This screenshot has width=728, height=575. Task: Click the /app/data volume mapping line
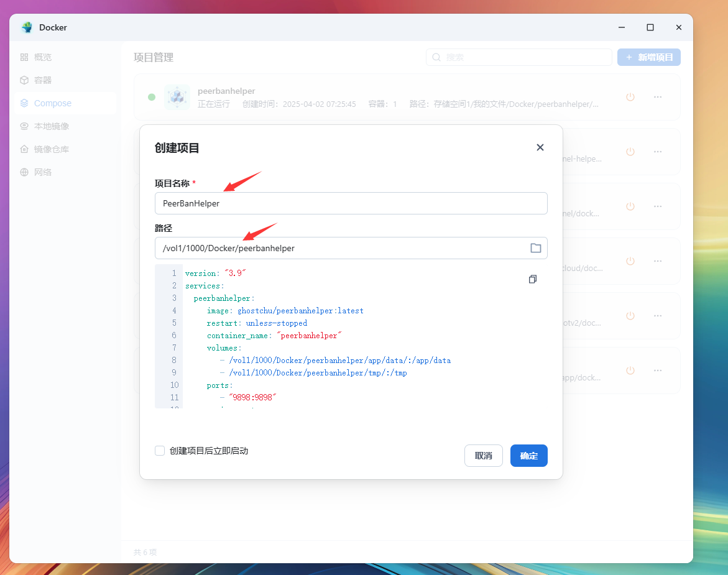[x=335, y=361]
